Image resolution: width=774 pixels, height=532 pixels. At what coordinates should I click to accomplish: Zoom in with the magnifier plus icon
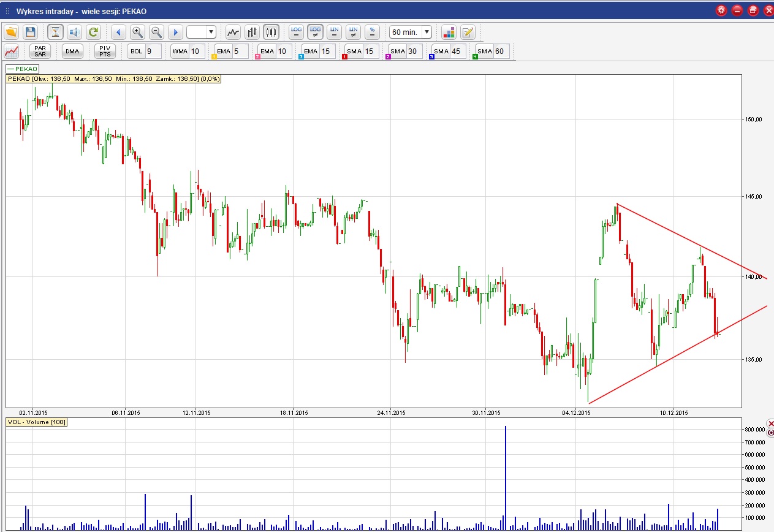pyautogui.click(x=137, y=32)
